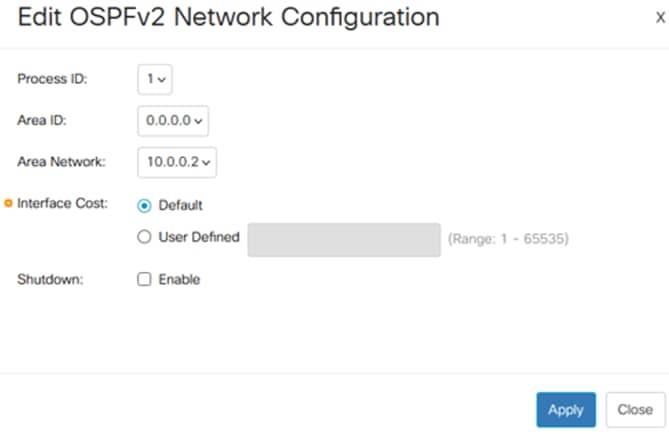The image size is (669, 434).
Task: Open the Area Network dropdown
Action: tap(177, 161)
